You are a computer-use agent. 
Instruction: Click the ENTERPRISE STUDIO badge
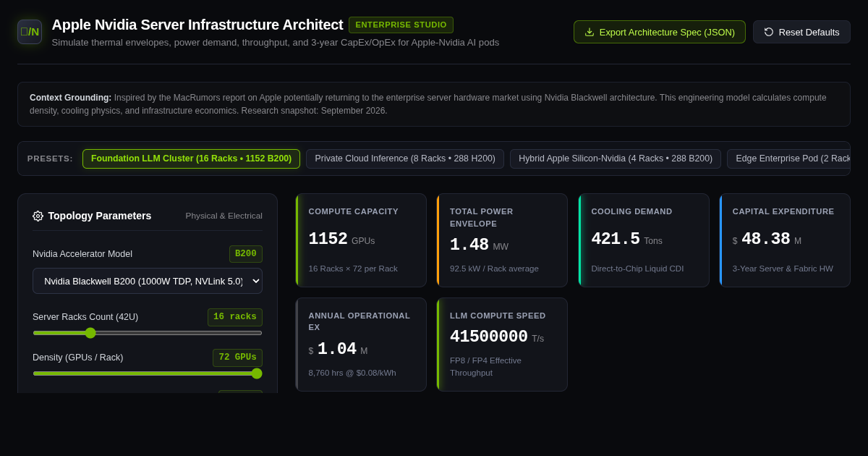[x=401, y=25]
